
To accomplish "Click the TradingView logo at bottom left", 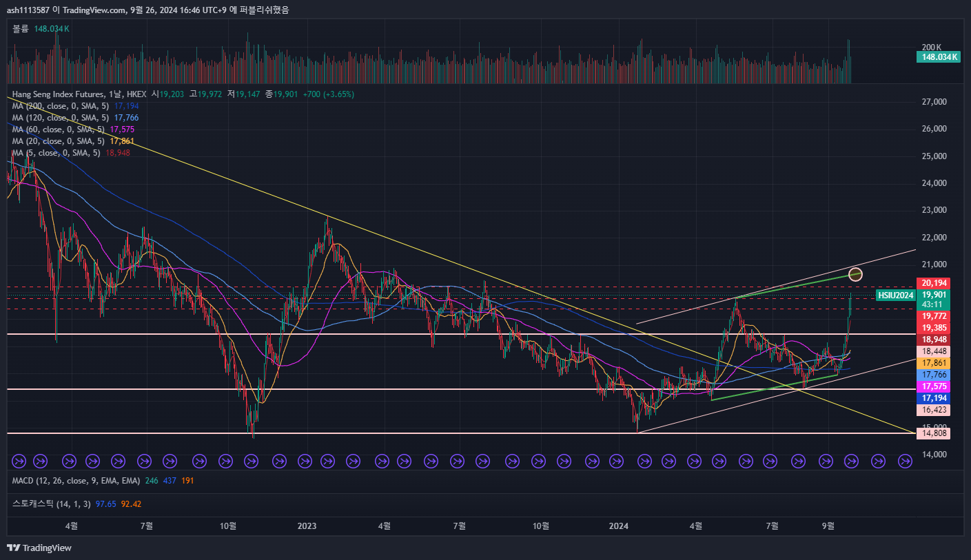I will tap(39, 548).
